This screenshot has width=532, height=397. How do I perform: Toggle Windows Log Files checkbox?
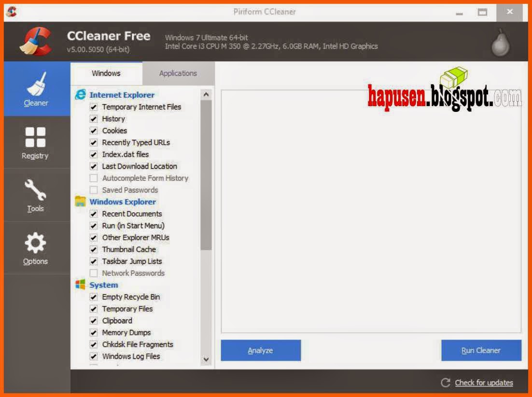click(x=94, y=356)
